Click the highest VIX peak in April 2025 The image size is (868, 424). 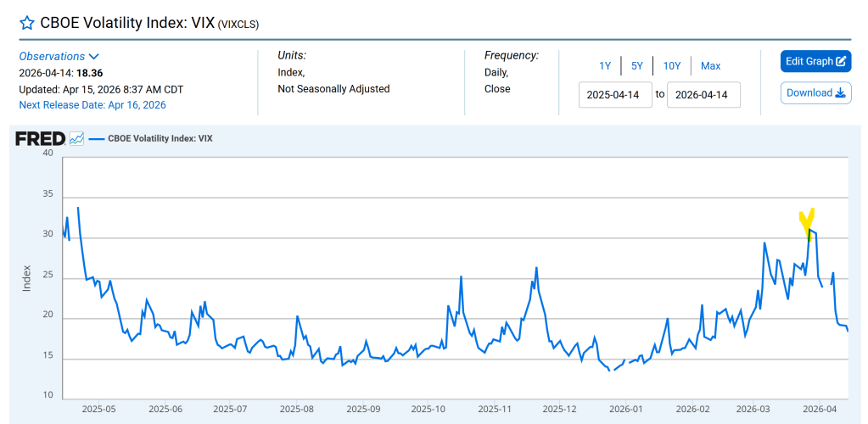(x=78, y=208)
